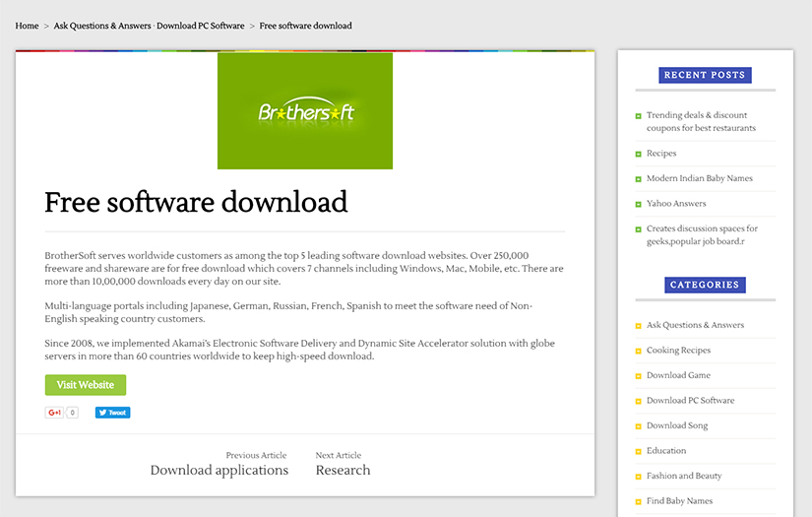Go to previous article Download applications

pos(219,470)
